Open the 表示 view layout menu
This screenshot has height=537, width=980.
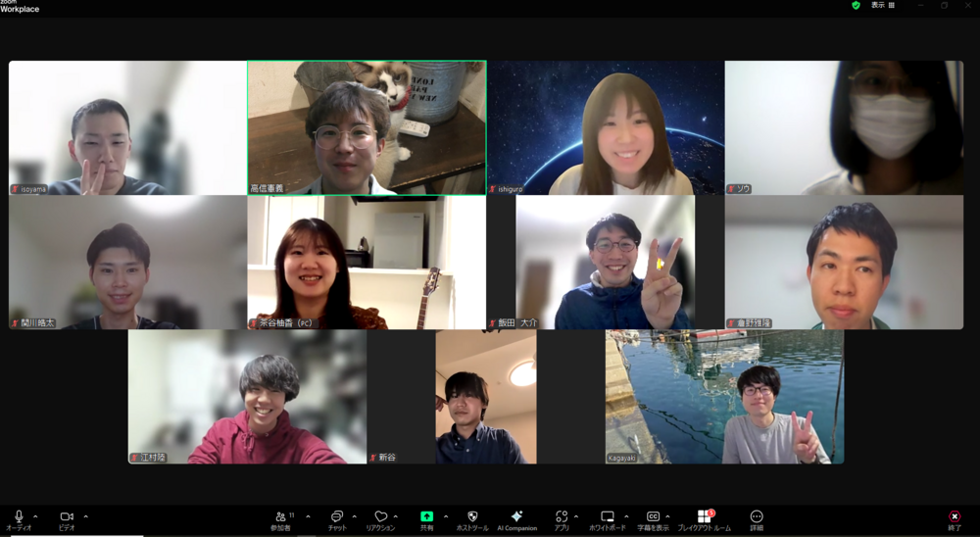coord(882,5)
